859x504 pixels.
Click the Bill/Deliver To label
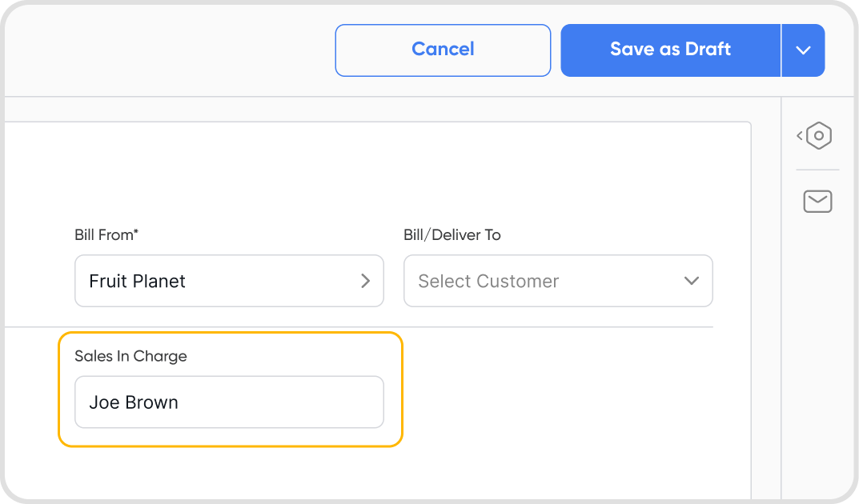coord(452,235)
